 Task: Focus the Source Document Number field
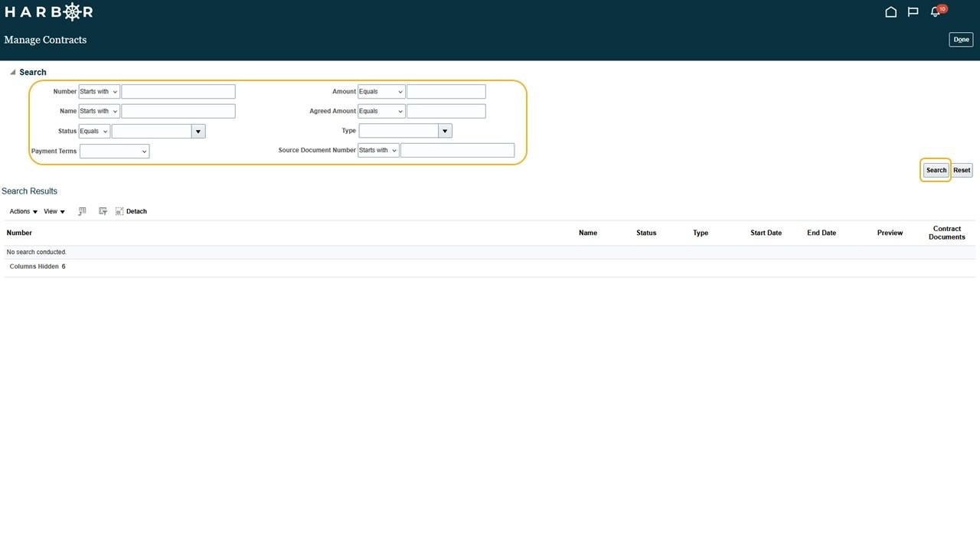[458, 150]
